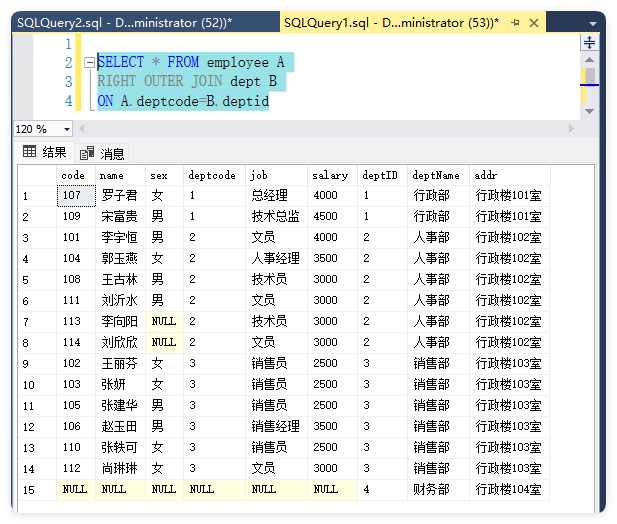The width and height of the screenshot is (617, 524).
Task: Click the messages icon on 消息 tab
Action: click(87, 153)
